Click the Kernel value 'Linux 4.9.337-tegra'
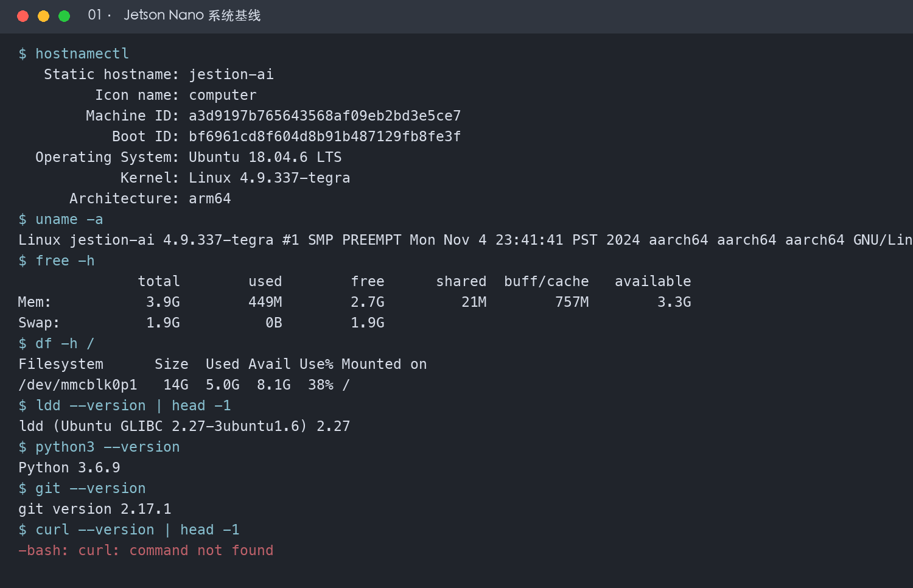 pos(270,178)
